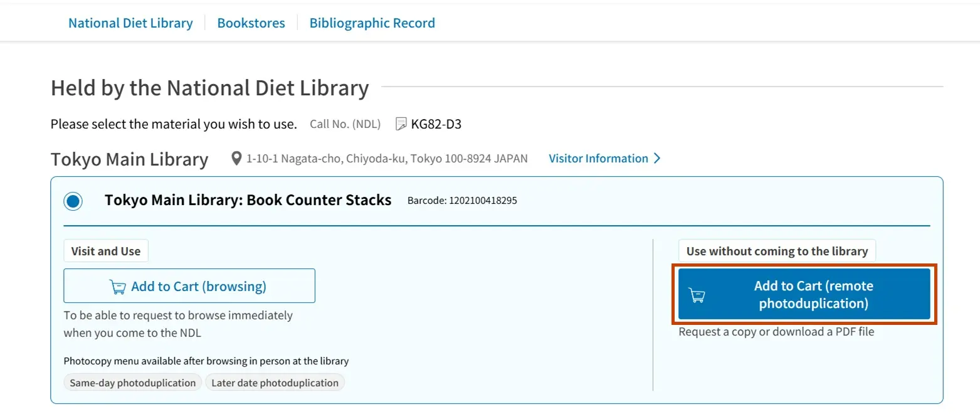Click the Later date photoduplication tag
This screenshot has width=980, height=419.
275,383
